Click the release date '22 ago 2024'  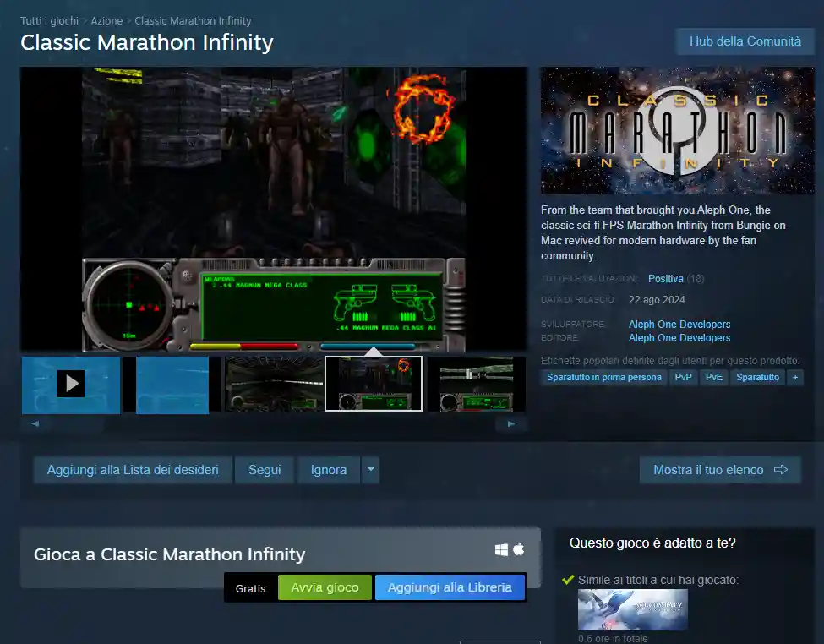click(657, 300)
